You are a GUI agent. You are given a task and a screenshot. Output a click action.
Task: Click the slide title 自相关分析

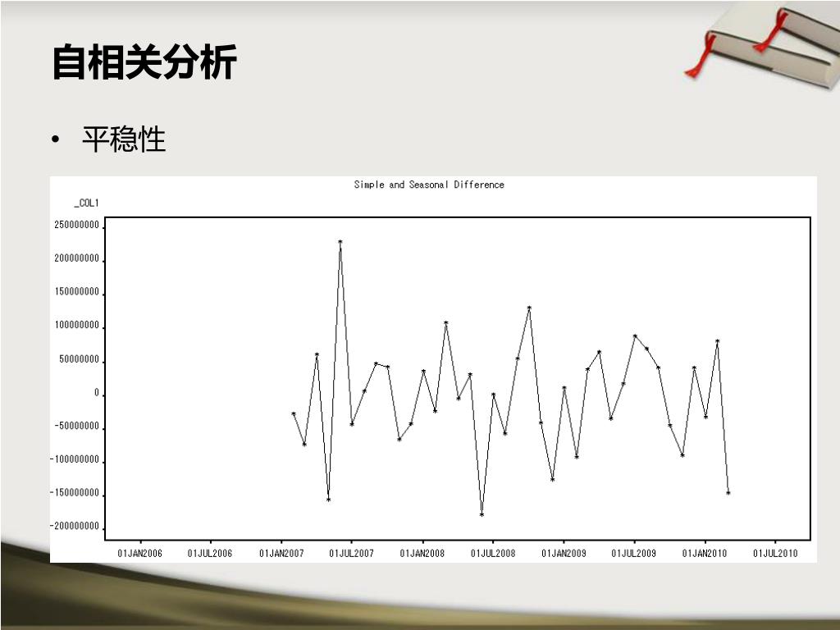pos(144,62)
